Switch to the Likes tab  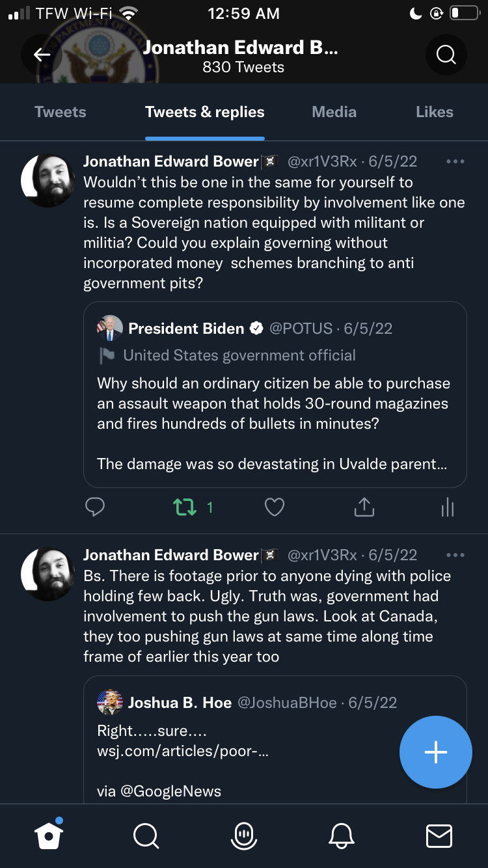tap(434, 112)
